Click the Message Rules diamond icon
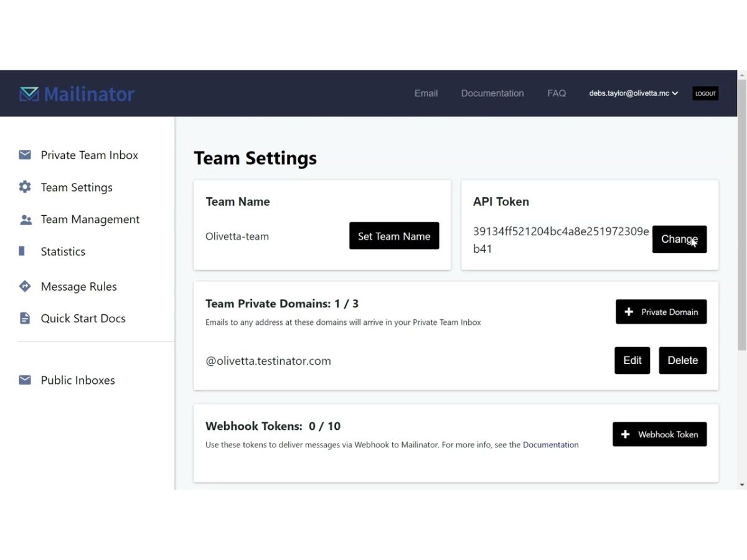 coord(25,286)
